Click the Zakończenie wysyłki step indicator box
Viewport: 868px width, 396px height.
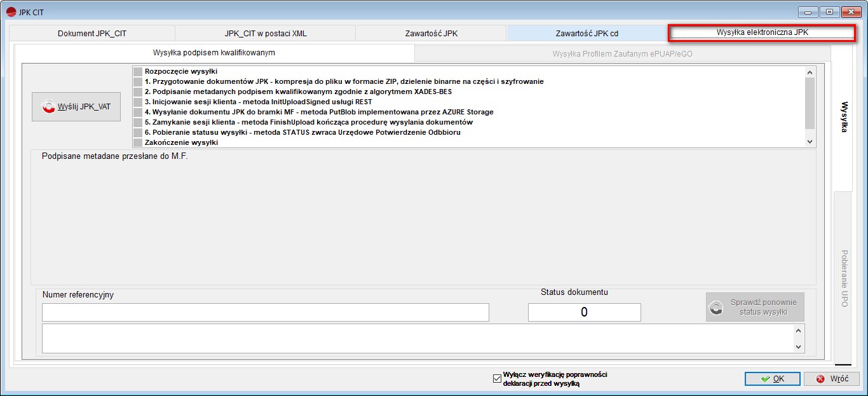(138, 143)
